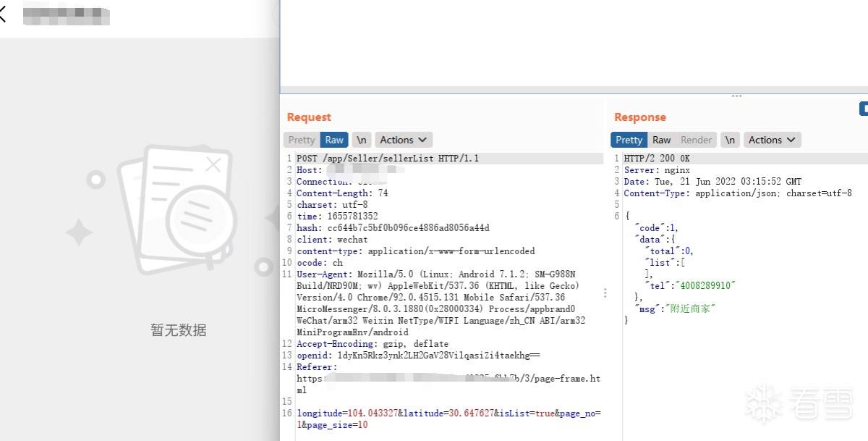Click the "total":0 JSON entry

669,251
